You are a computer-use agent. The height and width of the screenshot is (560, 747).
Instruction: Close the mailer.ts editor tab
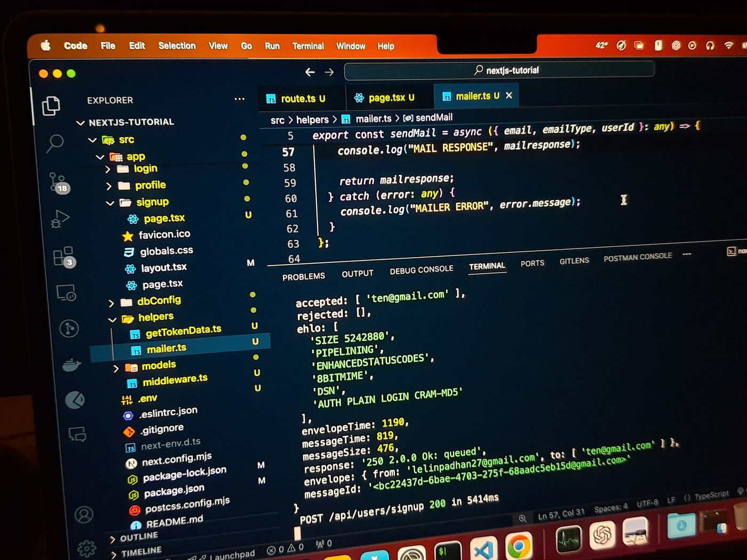pyautogui.click(x=509, y=95)
